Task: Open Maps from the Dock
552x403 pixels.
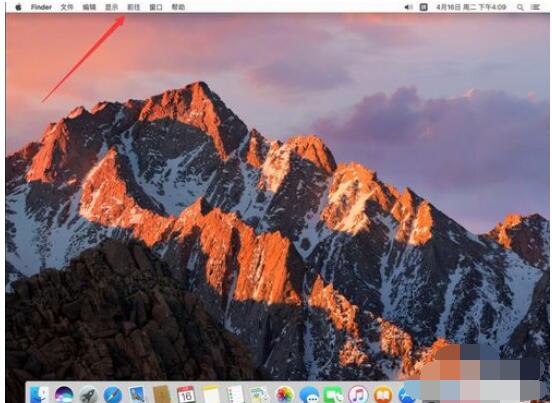Action: (x=259, y=394)
